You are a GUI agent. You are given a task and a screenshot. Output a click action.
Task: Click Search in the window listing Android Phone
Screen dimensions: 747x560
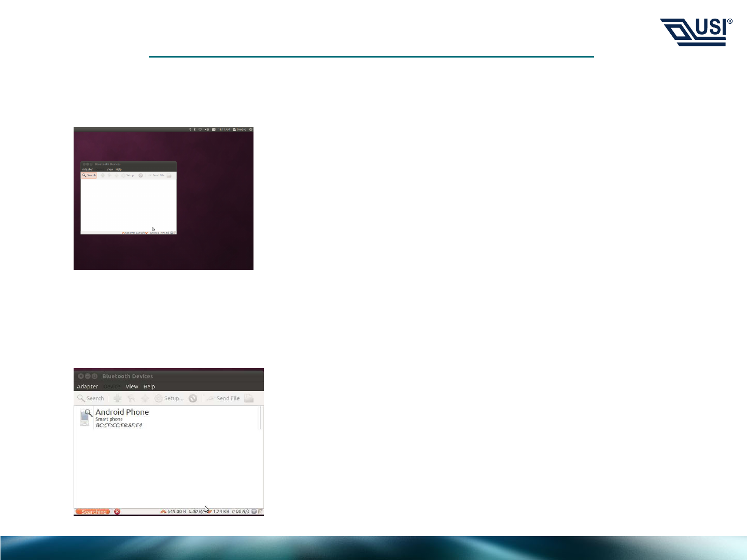91,398
